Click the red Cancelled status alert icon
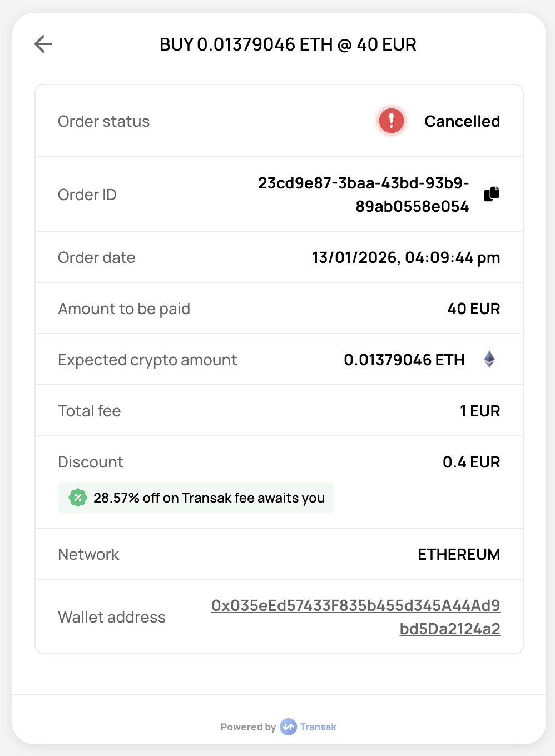This screenshot has height=756, width=555. point(392,121)
